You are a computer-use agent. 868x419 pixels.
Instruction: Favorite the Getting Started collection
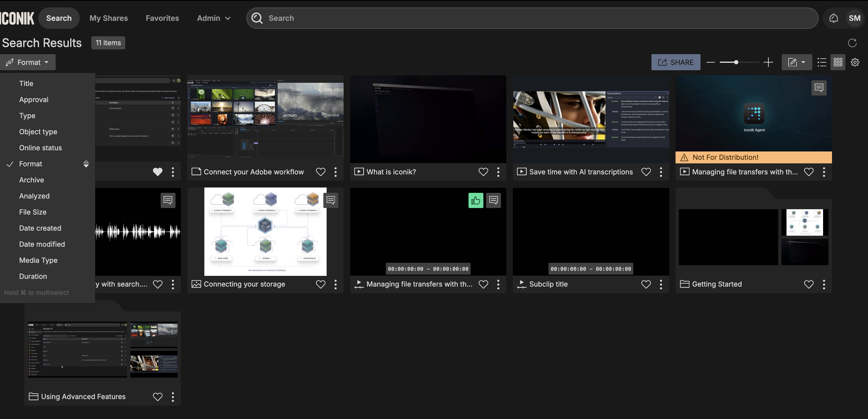pos(809,284)
